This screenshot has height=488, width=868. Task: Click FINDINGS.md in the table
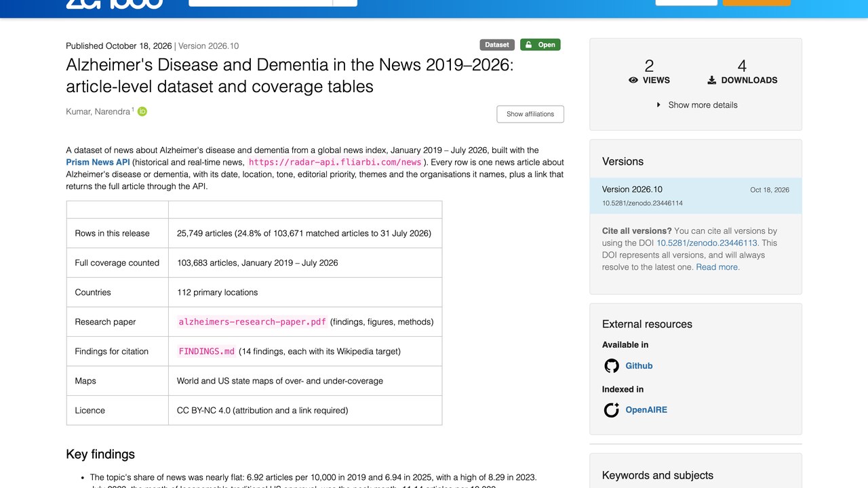pyautogui.click(x=207, y=351)
